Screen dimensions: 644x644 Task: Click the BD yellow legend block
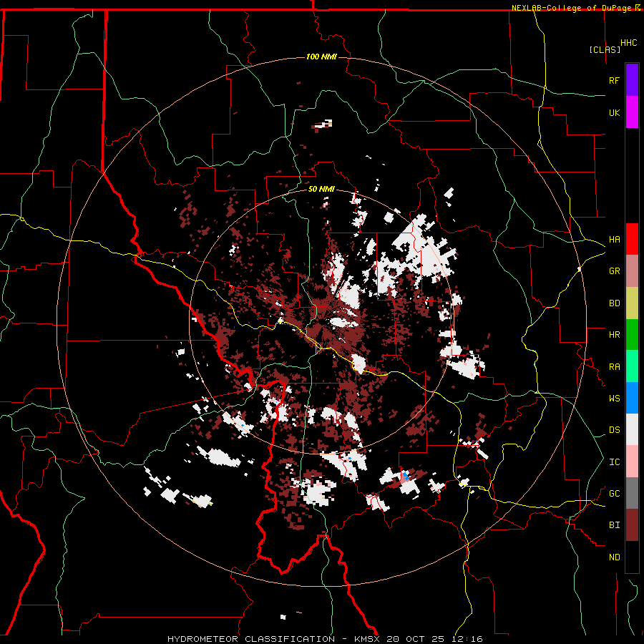coord(632,303)
